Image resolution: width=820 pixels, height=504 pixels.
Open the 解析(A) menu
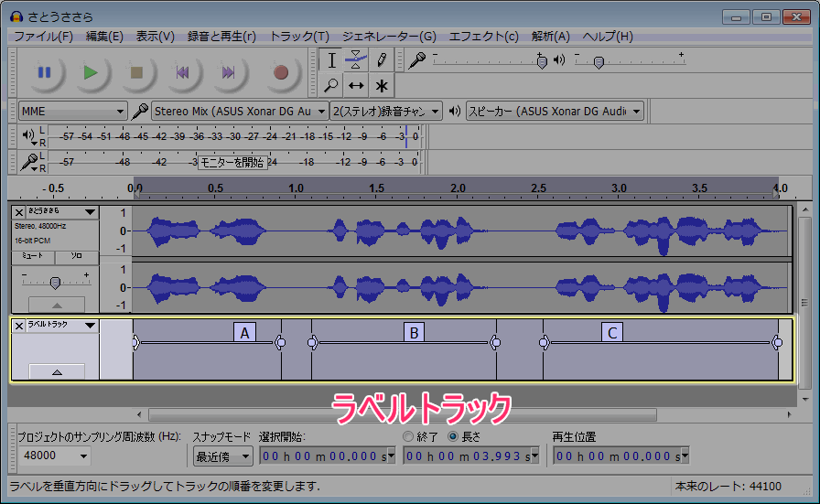point(550,36)
